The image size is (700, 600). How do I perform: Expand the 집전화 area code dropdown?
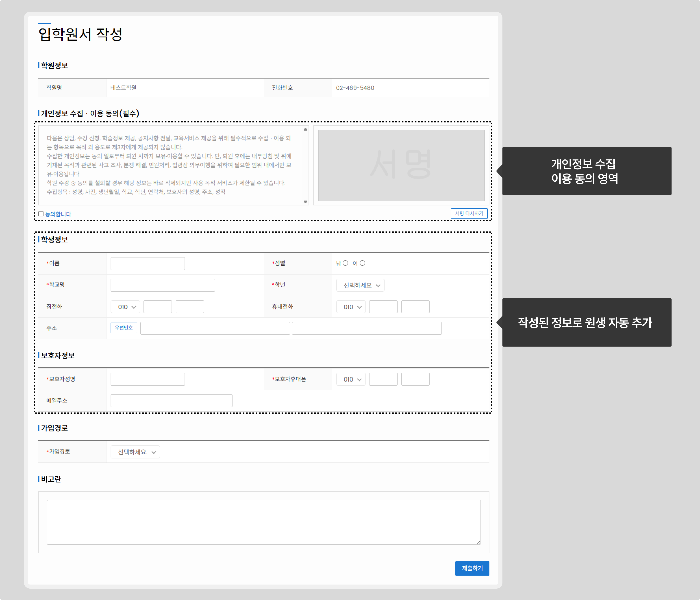tap(125, 307)
